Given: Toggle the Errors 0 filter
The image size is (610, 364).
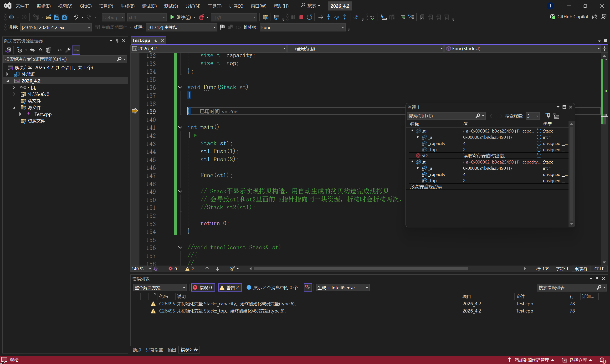Looking at the screenshot, I should pyautogui.click(x=203, y=287).
